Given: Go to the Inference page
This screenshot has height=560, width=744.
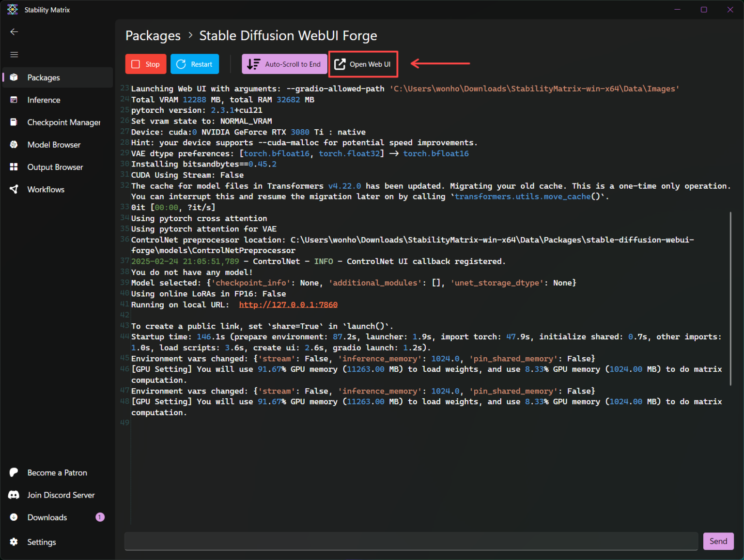Looking at the screenshot, I should click(x=44, y=100).
